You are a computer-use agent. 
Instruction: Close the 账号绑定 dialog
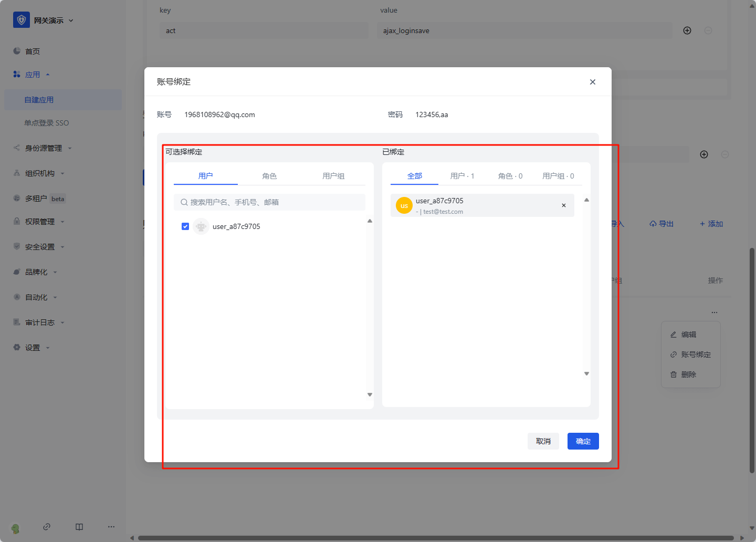click(x=592, y=82)
